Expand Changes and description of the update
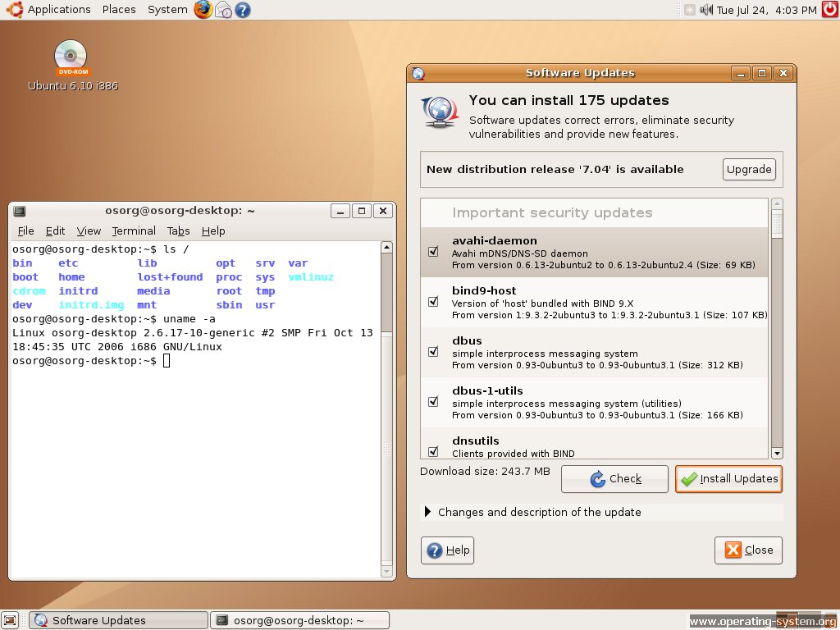The height and width of the screenshot is (630, 840). (x=427, y=512)
